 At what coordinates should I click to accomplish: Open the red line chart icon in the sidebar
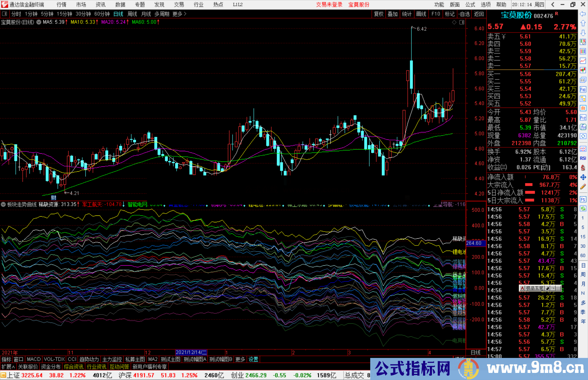pyautogui.click(x=583, y=61)
